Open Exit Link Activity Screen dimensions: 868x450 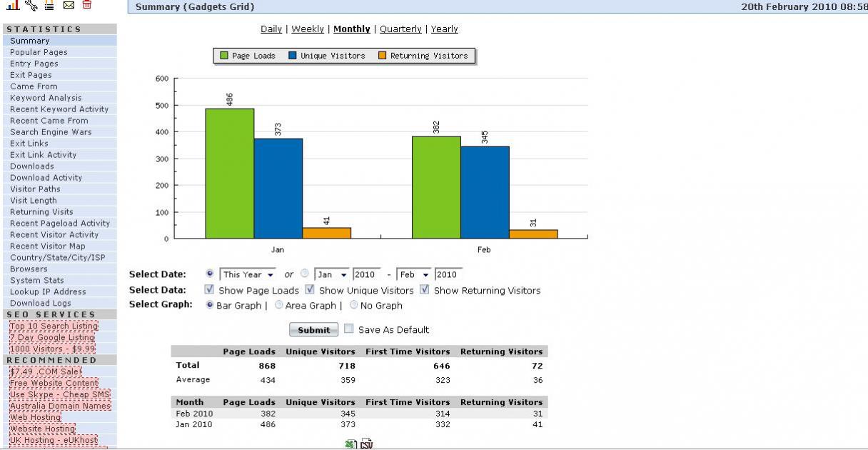(x=60, y=155)
